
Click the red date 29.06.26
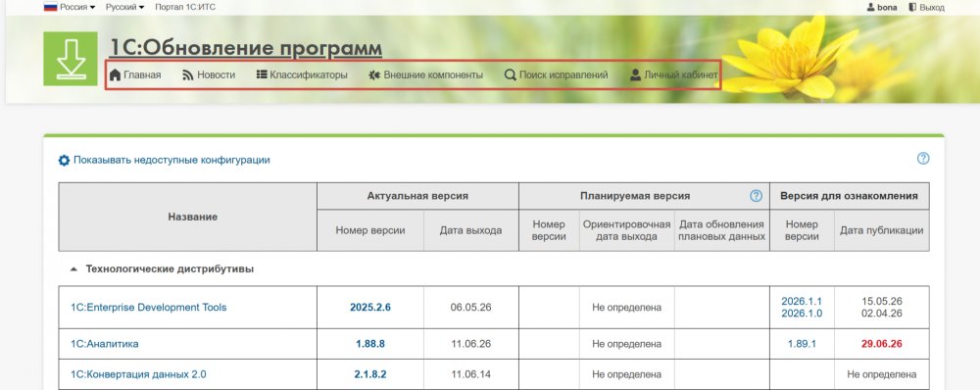pos(881,344)
